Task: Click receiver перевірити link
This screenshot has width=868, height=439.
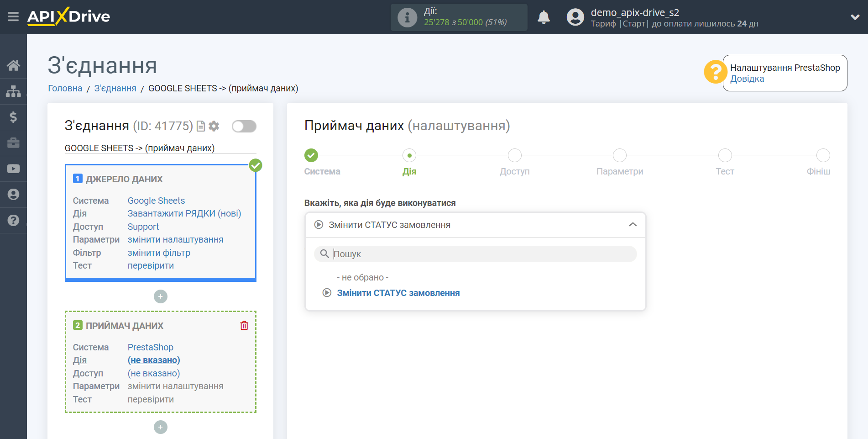Action: [x=151, y=399]
